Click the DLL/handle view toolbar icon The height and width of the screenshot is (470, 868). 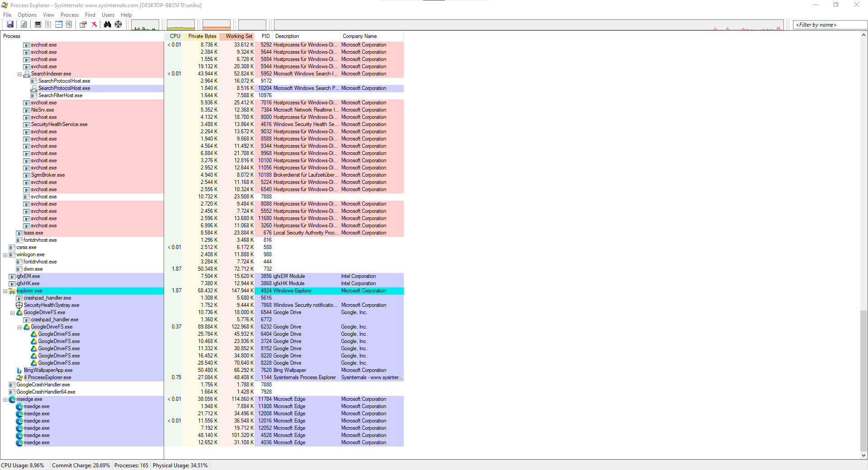[69, 24]
